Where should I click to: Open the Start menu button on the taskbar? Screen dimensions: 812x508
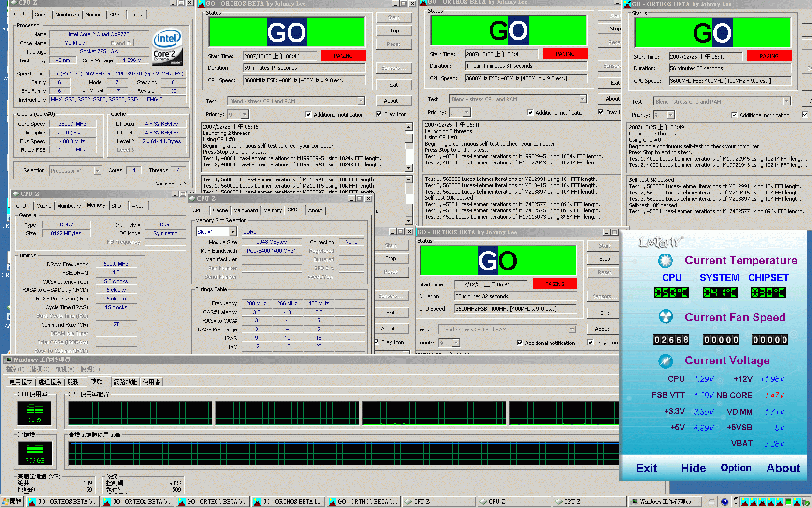point(12,502)
